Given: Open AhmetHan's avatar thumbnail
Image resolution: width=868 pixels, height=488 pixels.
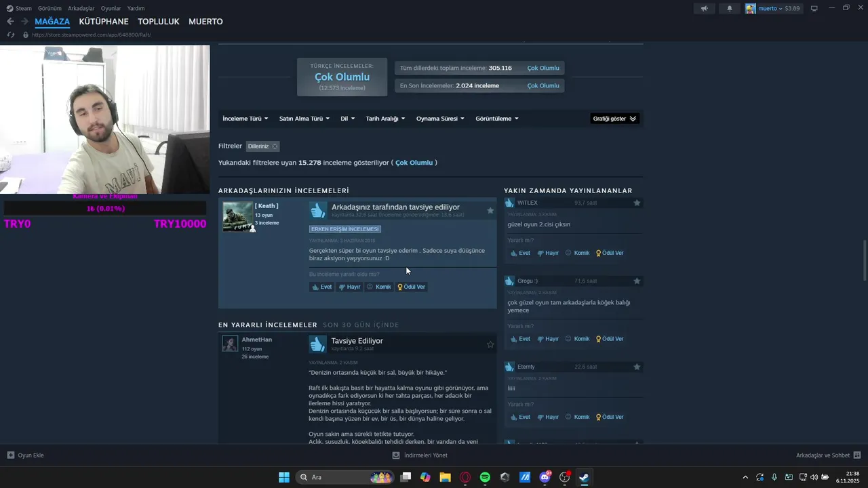Looking at the screenshot, I should coord(230,344).
